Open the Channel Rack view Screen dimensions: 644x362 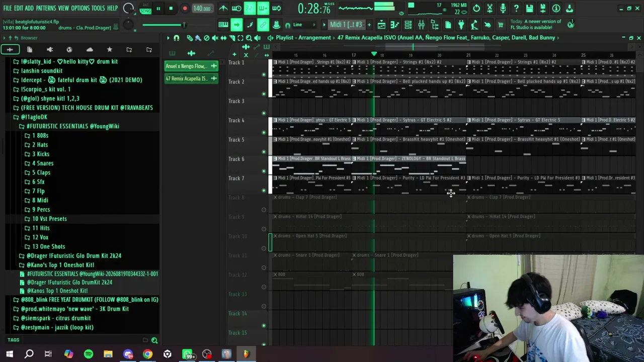pyautogui.click(x=408, y=25)
